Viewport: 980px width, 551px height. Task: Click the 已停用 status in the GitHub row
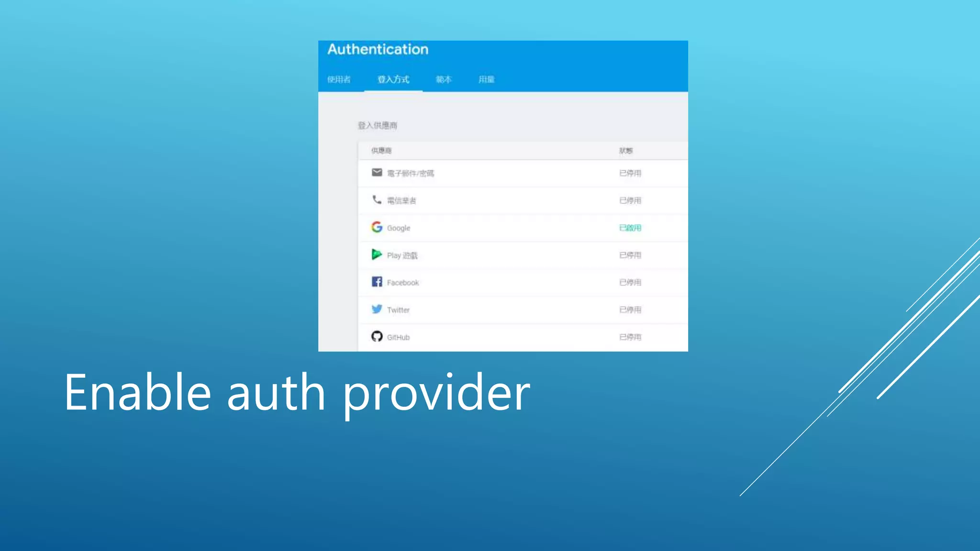tap(630, 337)
